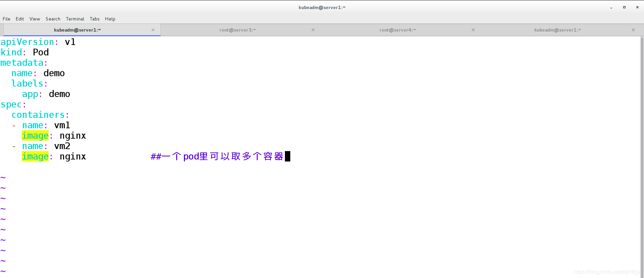Click on 'containers' key

38,115
